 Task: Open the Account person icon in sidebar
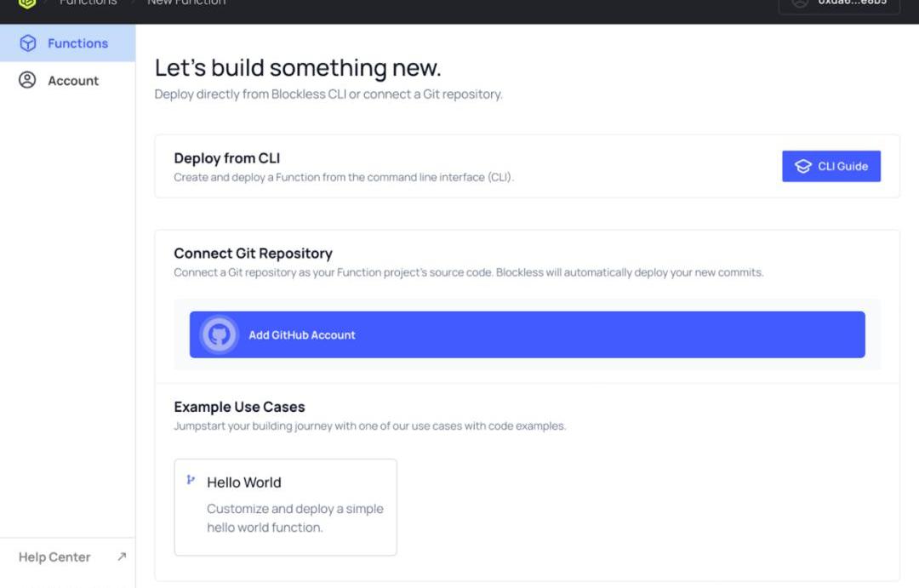(27, 80)
